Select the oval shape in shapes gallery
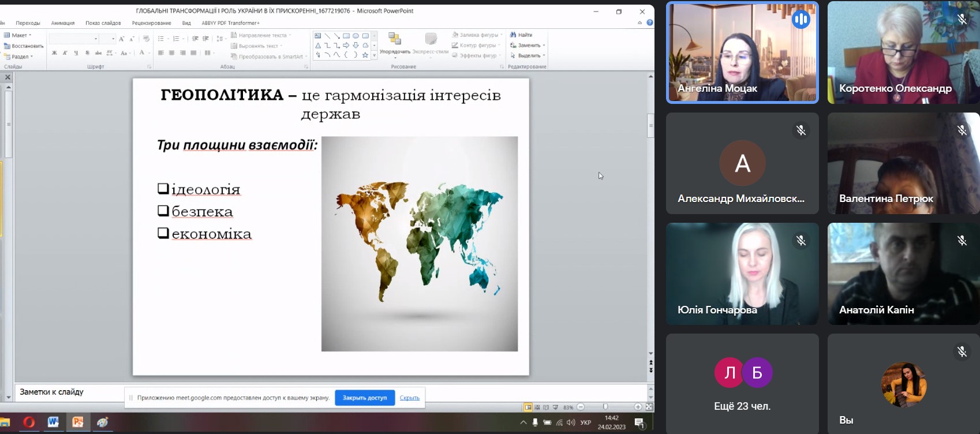The image size is (980, 434). (356, 36)
